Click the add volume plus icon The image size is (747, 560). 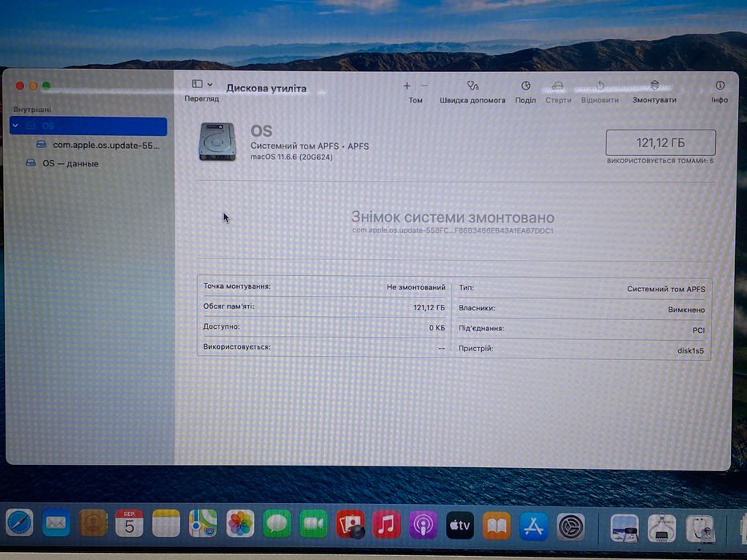[407, 86]
